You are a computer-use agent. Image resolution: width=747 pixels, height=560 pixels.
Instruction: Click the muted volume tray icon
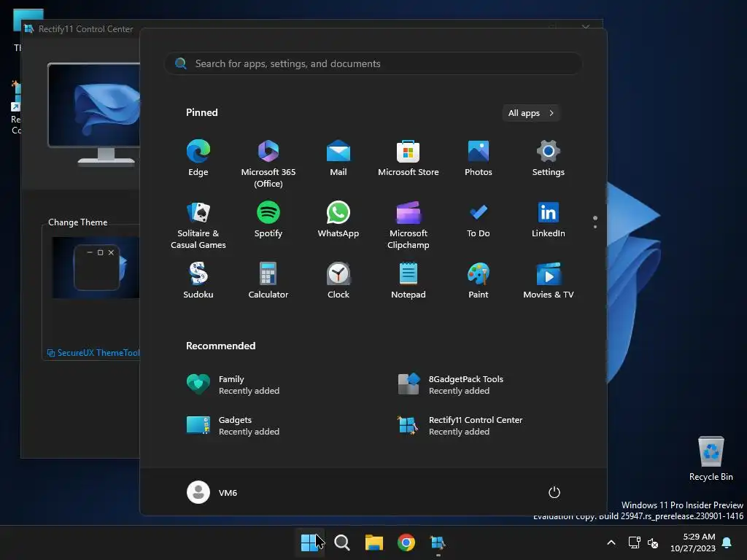653,542
